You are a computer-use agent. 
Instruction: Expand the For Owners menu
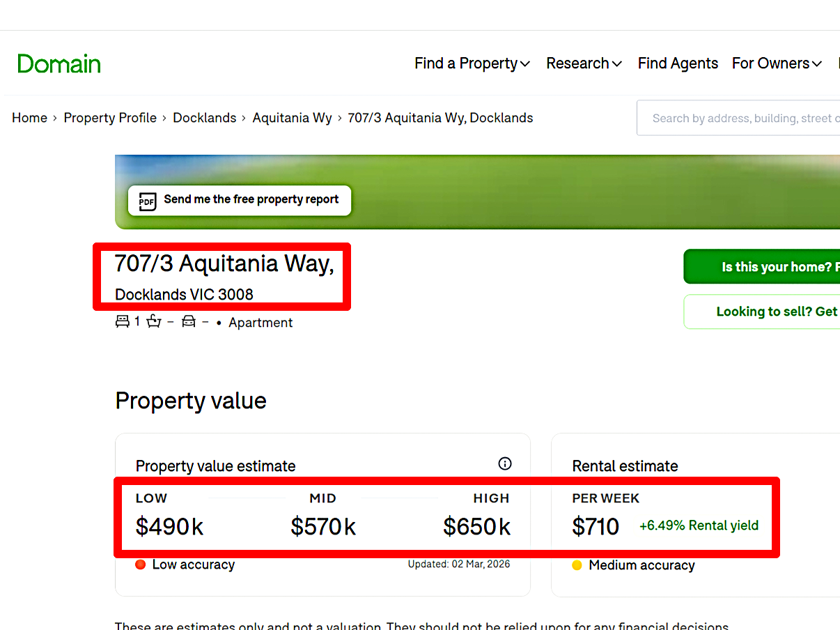click(777, 63)
